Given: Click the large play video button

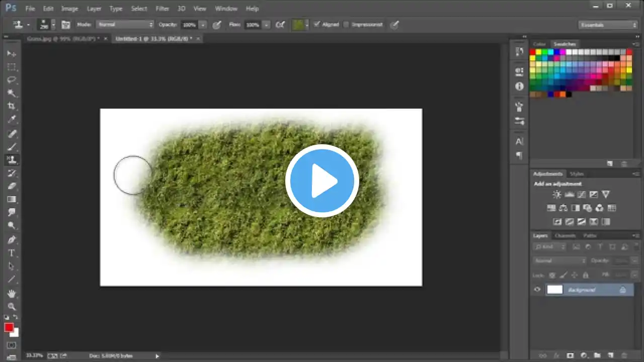Looking at the screenshot, I should [x=322, y=181].
